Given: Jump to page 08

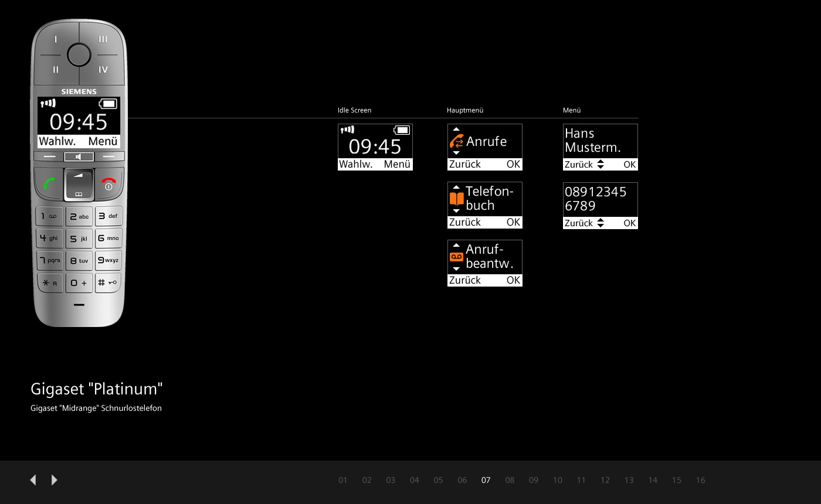Looking at the screenshot, I should click(x=510, y=480).
